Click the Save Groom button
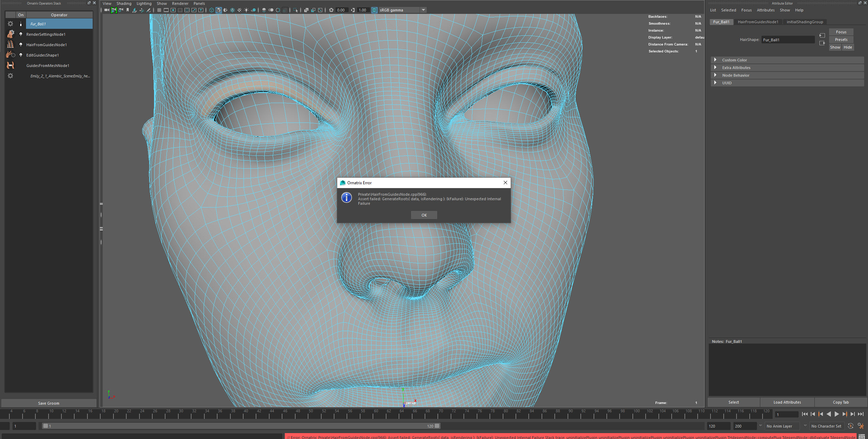The image size is (868, 439). pos(49,403)
